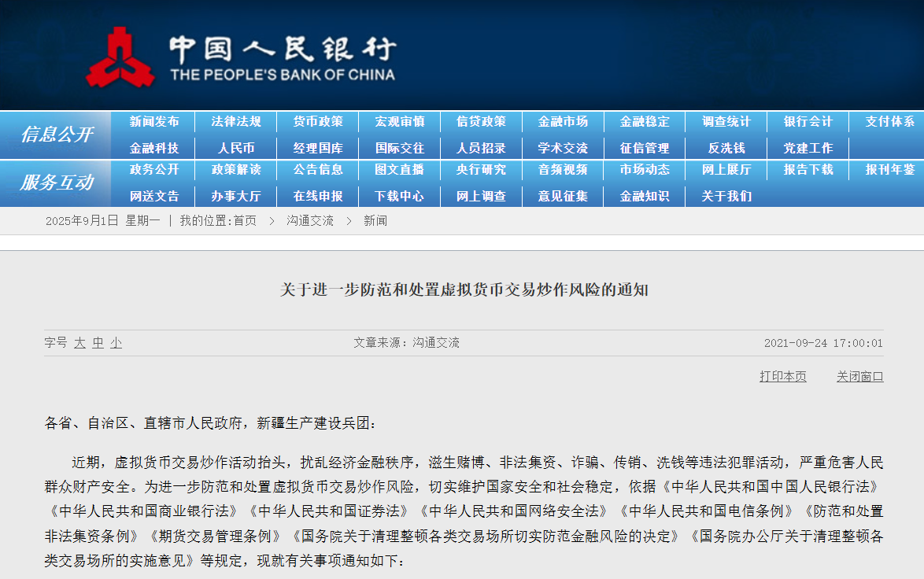Open 金融市场 navigation link

[563, 122]
